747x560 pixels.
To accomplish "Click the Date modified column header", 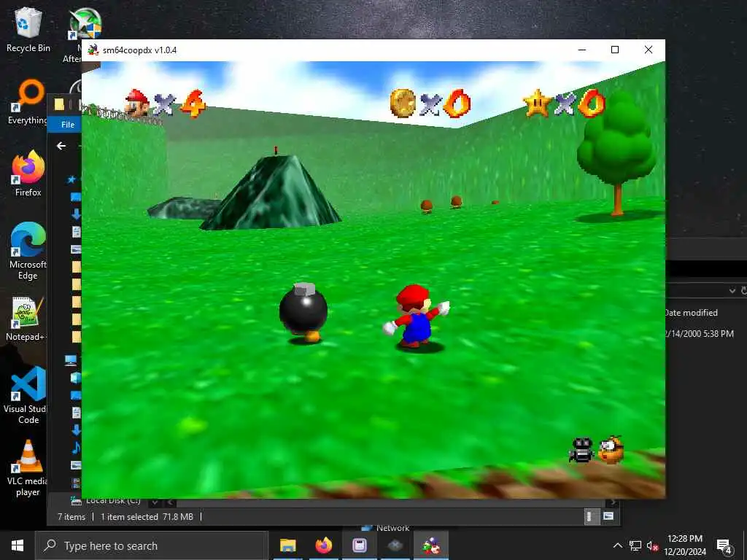I will [692, 313].
